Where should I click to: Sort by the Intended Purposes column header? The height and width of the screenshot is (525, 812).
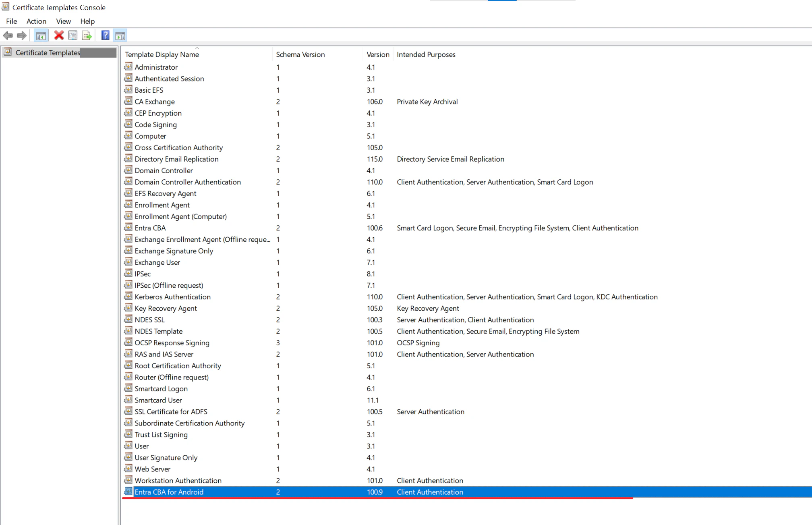426,54
